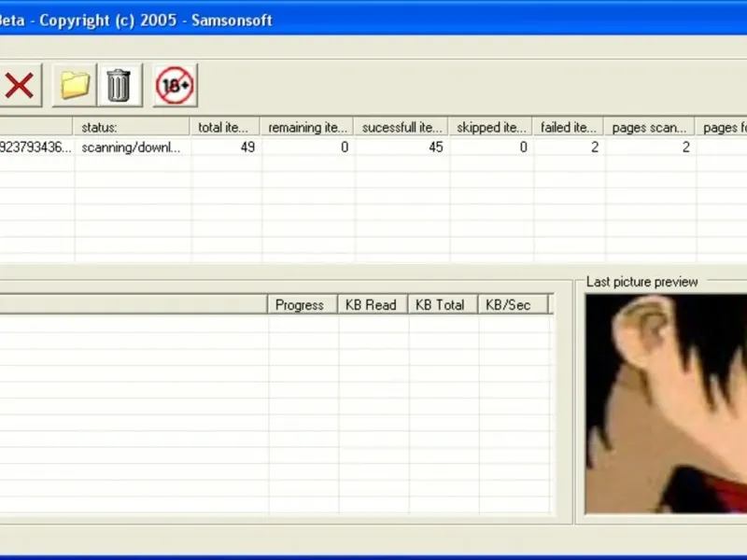Click the KB Read column header
747x560 pixels.
(373, 305)
